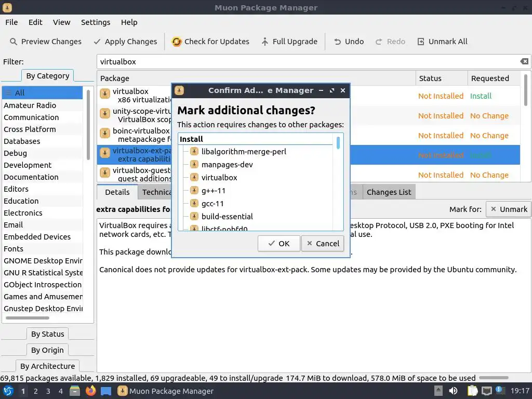Click the show desktop icon on taskbar

point(106,391)
